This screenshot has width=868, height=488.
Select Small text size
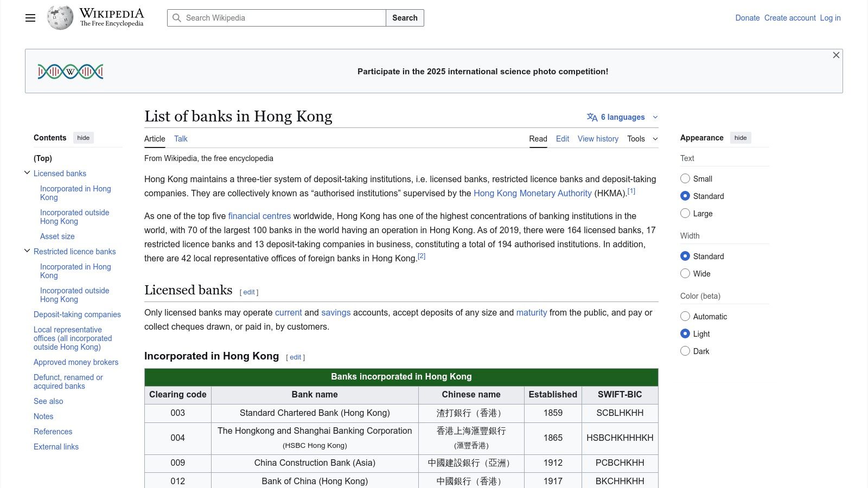tap(685, 178)
